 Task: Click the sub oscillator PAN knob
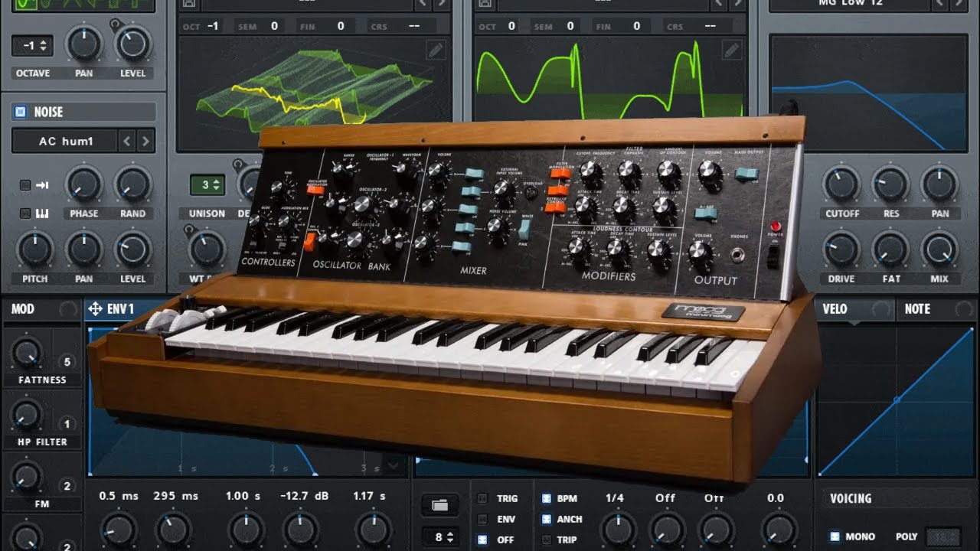point(84,44)
